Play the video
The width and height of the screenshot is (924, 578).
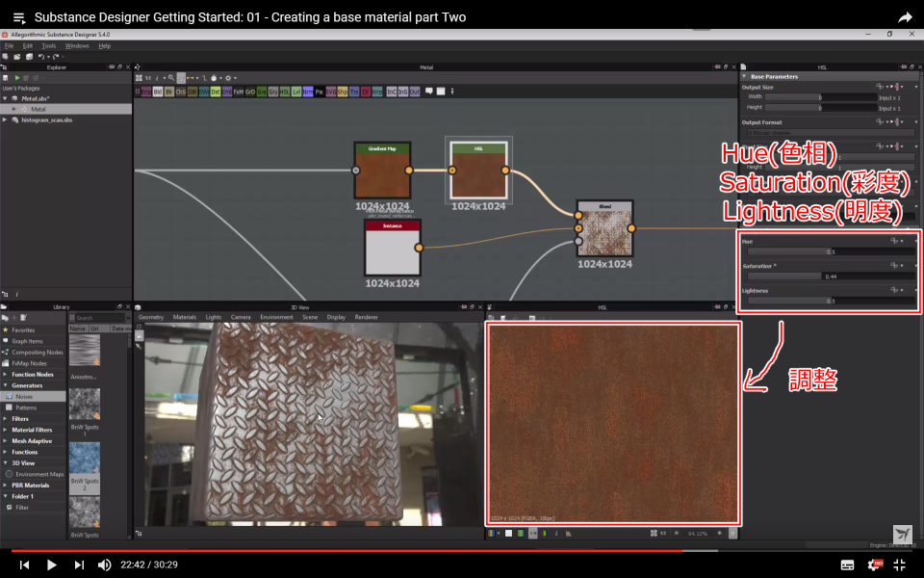tap(51, 565)
